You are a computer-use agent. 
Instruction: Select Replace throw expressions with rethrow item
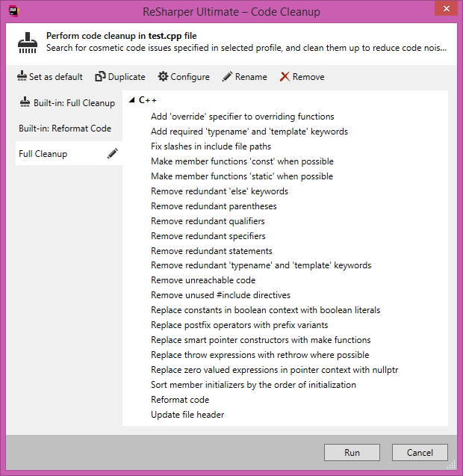260,355
